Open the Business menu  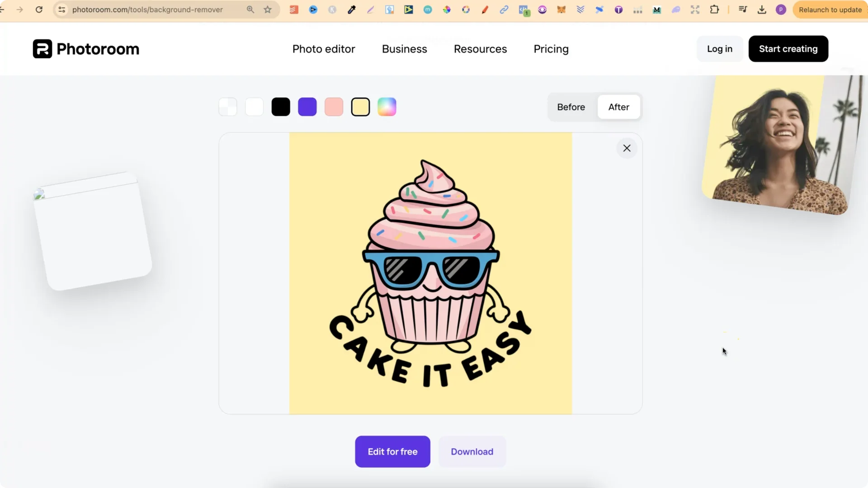pos(404,49)
